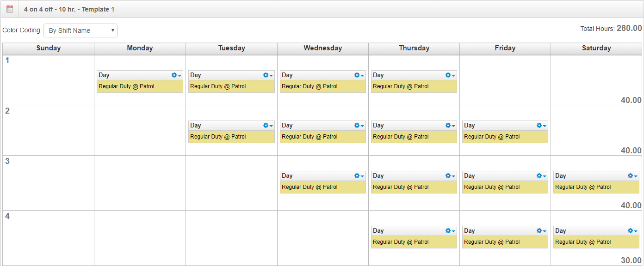Click the gear icon on week 3 Saturday shift

[x=629, y=175]
